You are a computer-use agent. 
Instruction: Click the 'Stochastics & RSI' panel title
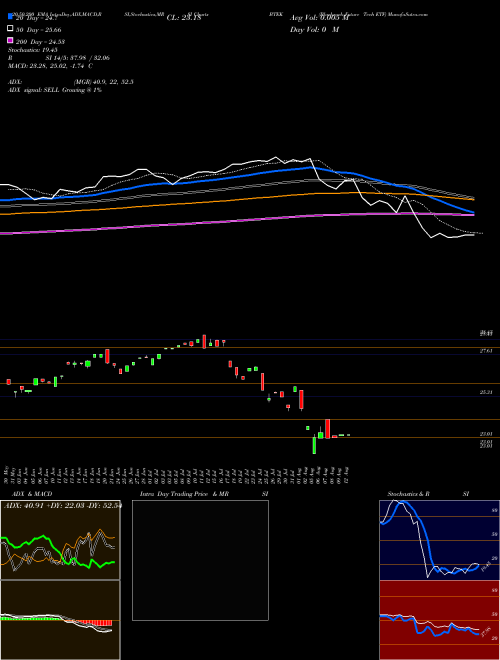(x=428, y=494)
